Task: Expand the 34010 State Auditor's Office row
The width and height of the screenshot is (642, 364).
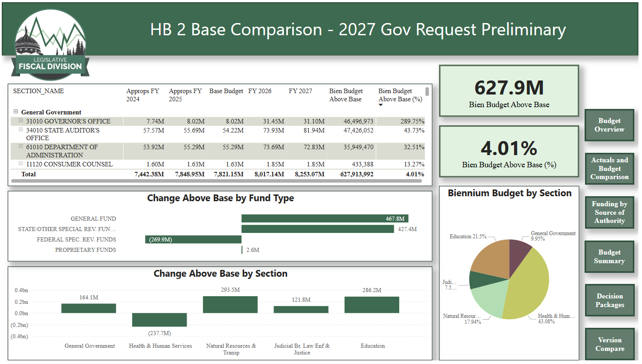Action: 20,130
